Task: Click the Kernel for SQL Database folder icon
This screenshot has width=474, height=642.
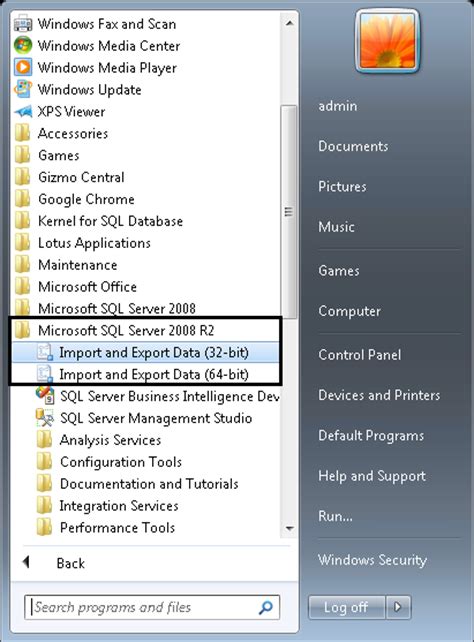Action: pyautogui.click(x=22, y=221)
